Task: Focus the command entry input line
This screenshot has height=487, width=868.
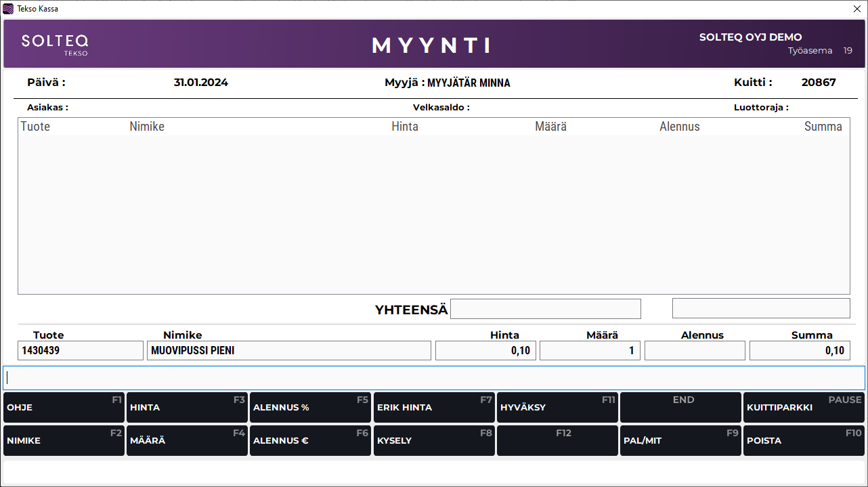Action: tap(433, 378)
